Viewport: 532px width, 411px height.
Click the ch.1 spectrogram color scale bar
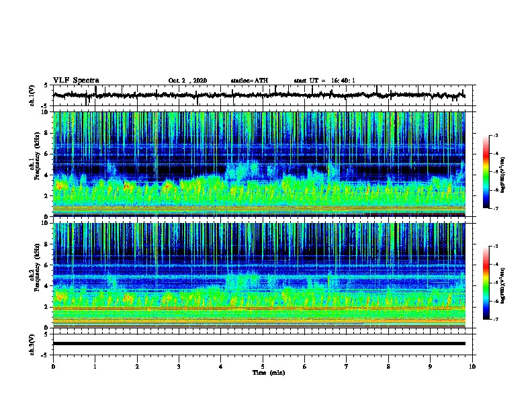point(486,172)
